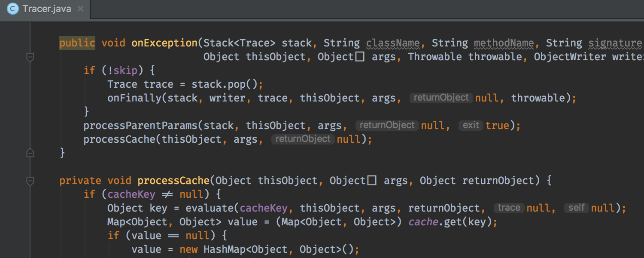The height and width of the screenshot is (258, 644).
Task: Collapse the onException method fold marker
Action: click(x=30, y=57)
